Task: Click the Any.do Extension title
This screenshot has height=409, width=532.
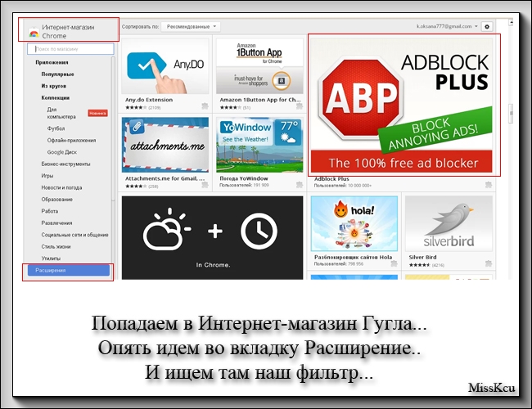Action: 149,100
